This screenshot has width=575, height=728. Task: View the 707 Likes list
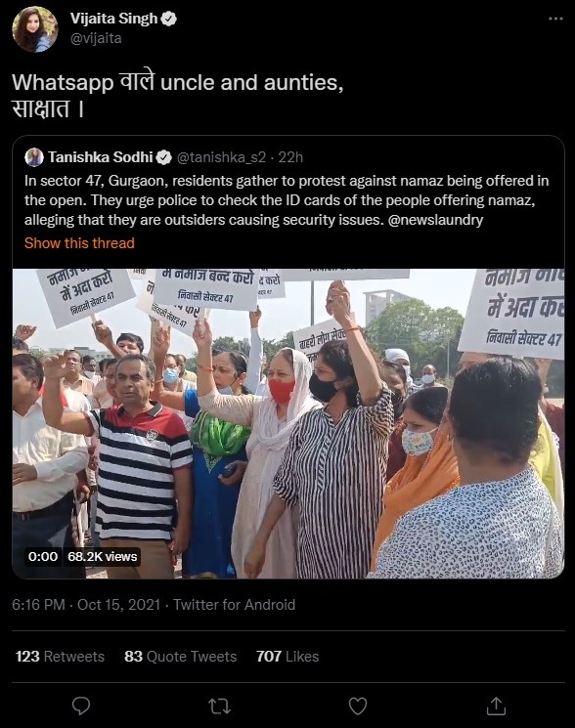(287, 656)
